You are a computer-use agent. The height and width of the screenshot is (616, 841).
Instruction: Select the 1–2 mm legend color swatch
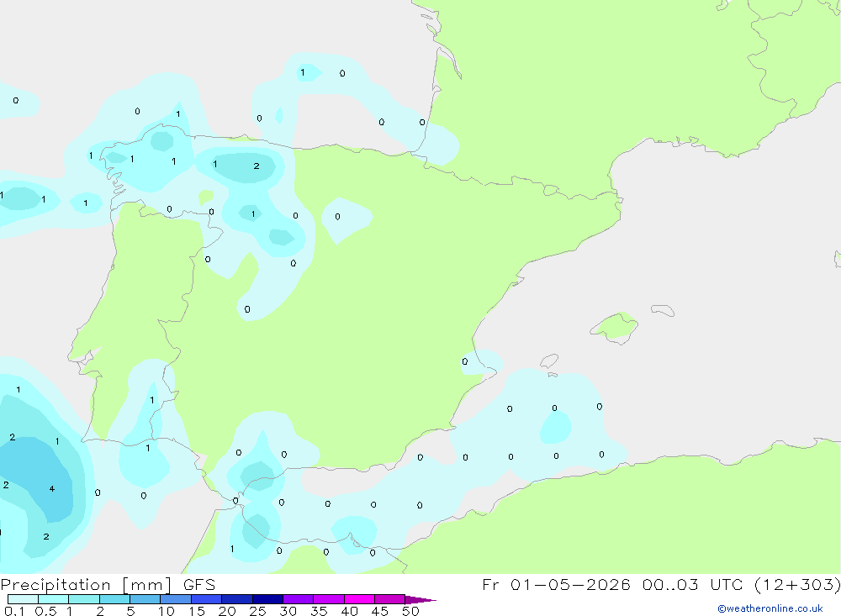(84, 599)
